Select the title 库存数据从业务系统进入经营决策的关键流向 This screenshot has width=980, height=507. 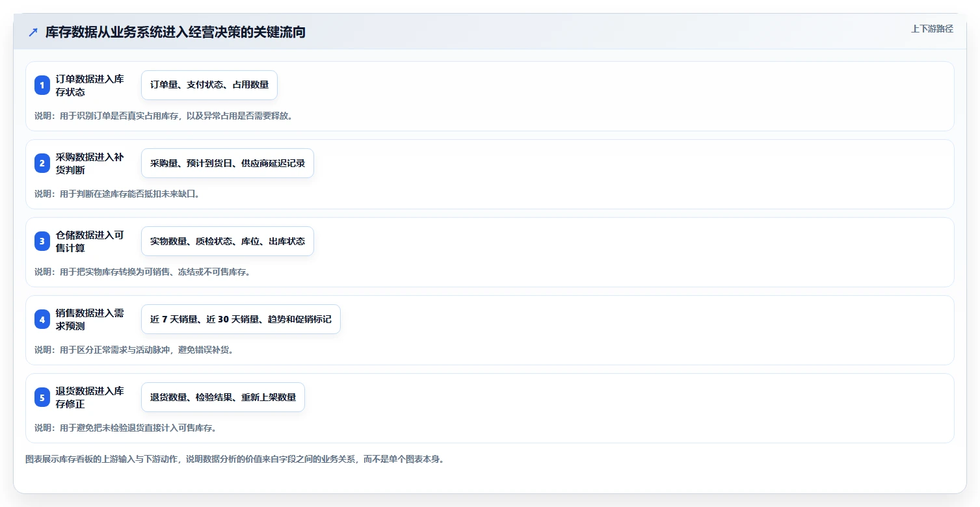176,32
